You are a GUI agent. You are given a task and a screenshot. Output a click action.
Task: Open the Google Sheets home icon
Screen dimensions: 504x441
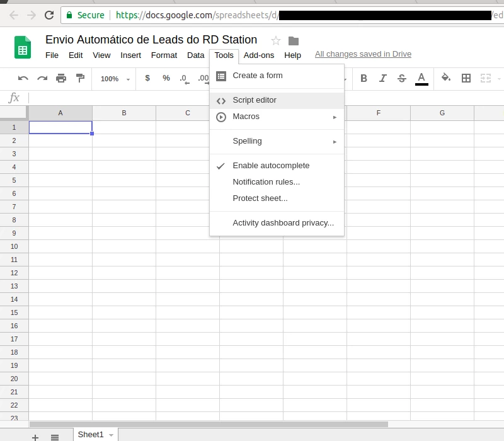[x=22, y=47]
